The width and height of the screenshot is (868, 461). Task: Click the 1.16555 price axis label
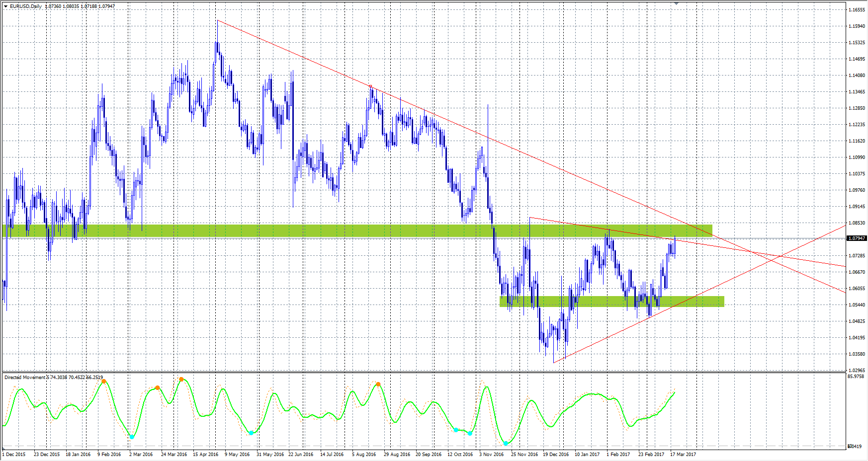pyautogui.click(x=857, y=10)
